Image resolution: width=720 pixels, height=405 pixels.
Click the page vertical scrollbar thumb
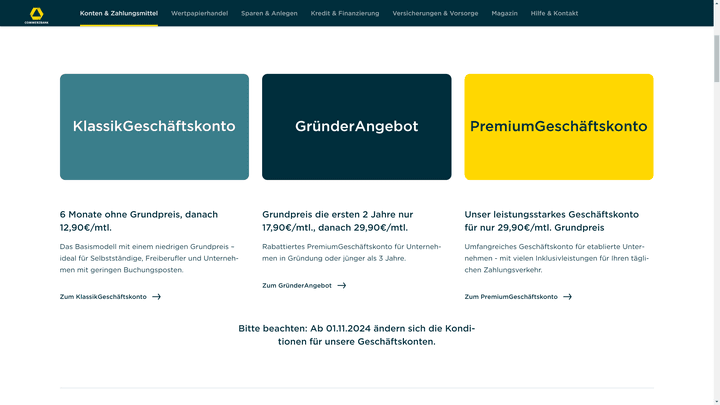pyautogui.click(x=716, y=59)
